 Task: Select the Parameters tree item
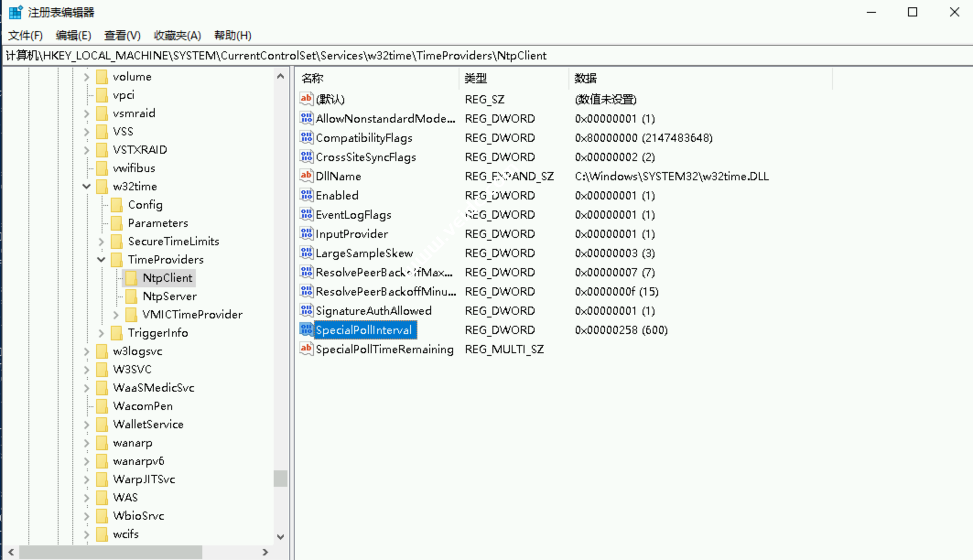(157, 223)
